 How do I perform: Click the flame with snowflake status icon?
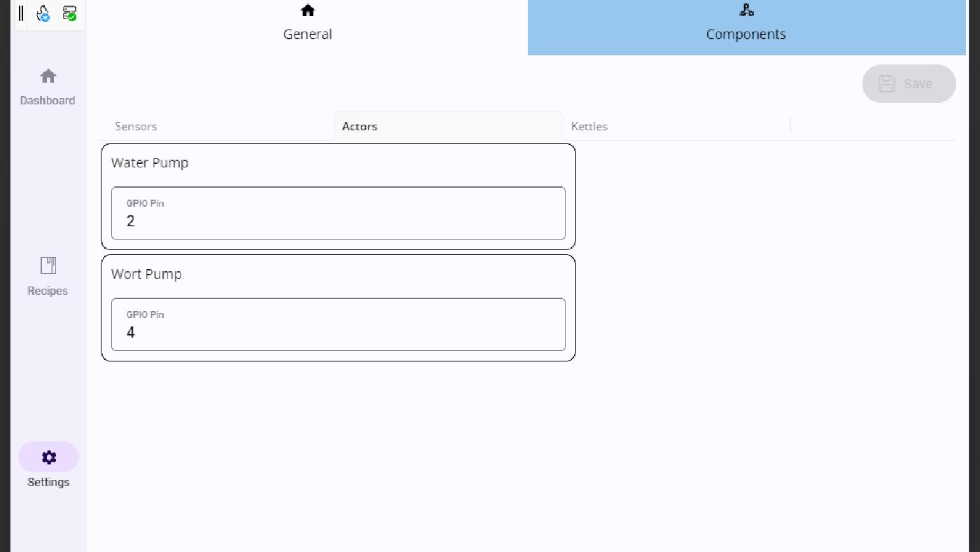coord(43,13)
